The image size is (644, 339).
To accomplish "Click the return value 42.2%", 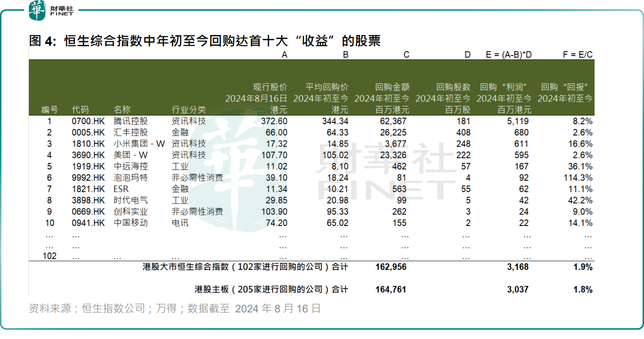I will pyautogui.click(x=581, y=200).
